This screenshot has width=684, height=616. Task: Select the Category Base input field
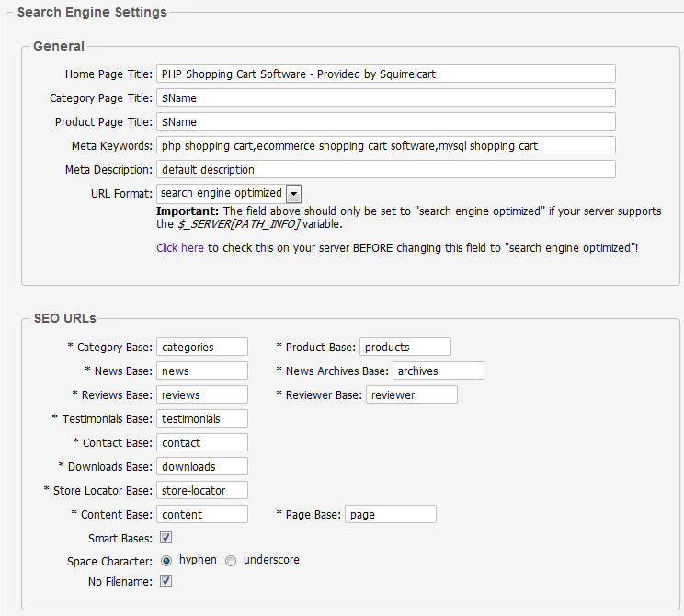pos(202,347)
